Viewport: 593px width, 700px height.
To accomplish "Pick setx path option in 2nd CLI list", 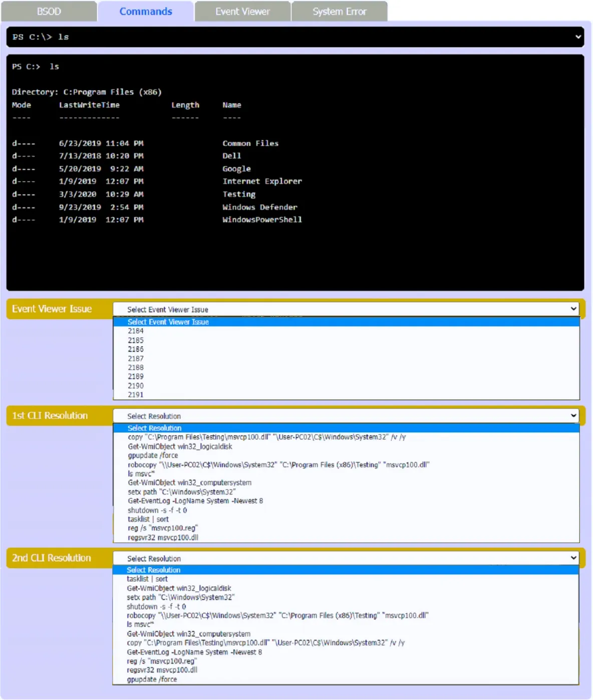I will [x=346, y=597].
